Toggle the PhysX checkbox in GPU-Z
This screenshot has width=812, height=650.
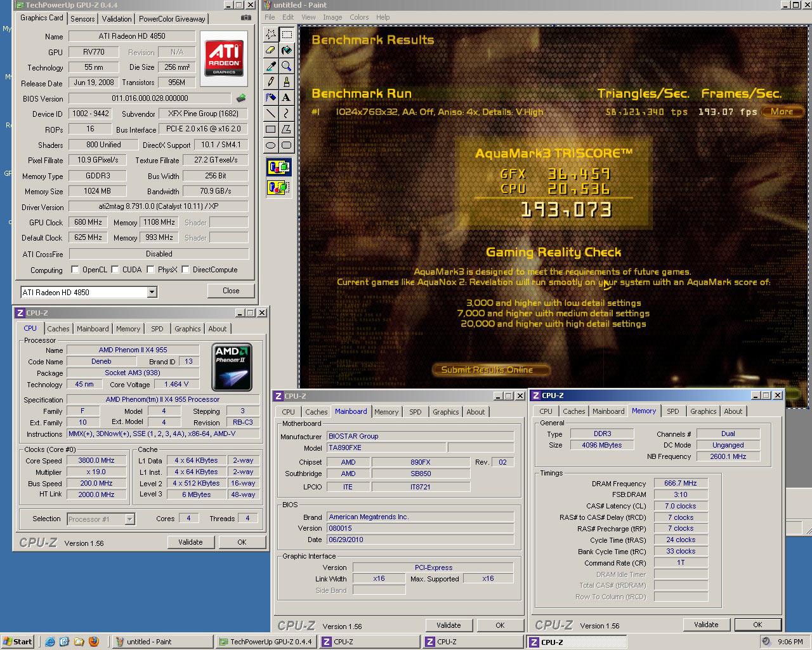click(150, 270)
